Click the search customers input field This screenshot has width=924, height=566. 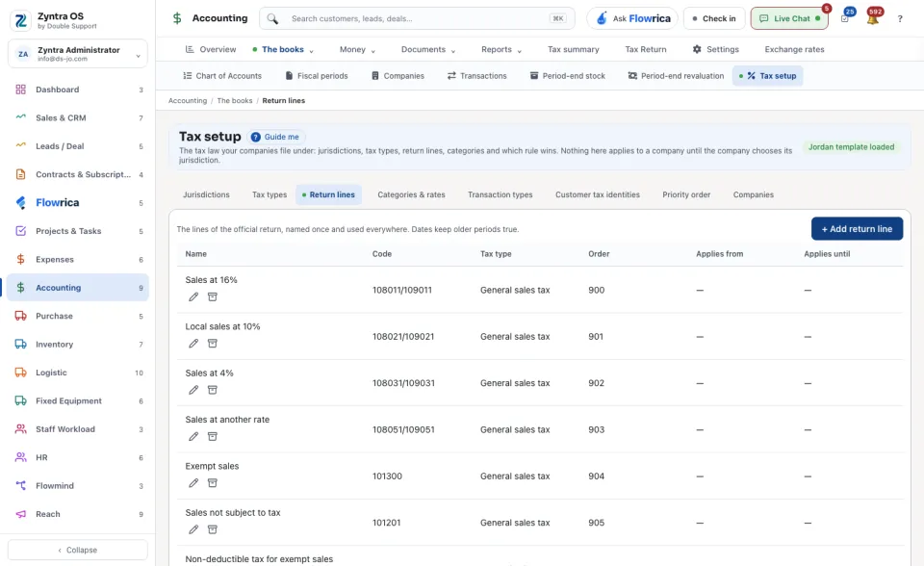417,18
